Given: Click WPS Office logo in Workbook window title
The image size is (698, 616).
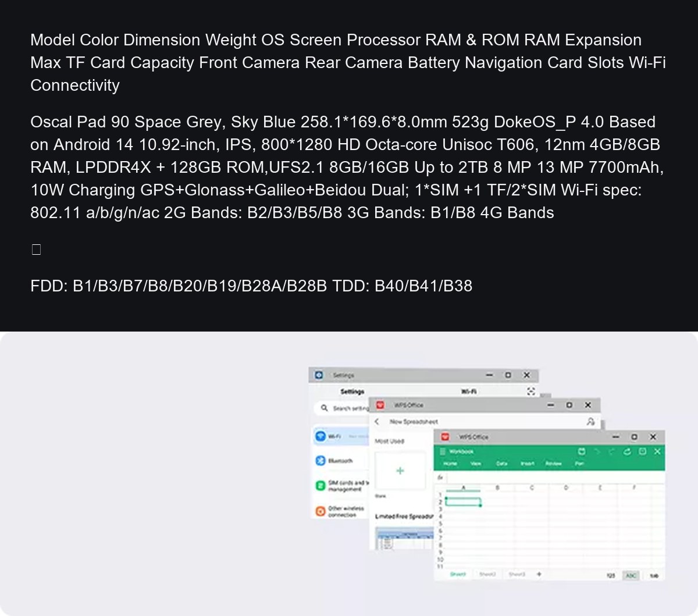Looking at the screenshot, I should click(446, 437).
